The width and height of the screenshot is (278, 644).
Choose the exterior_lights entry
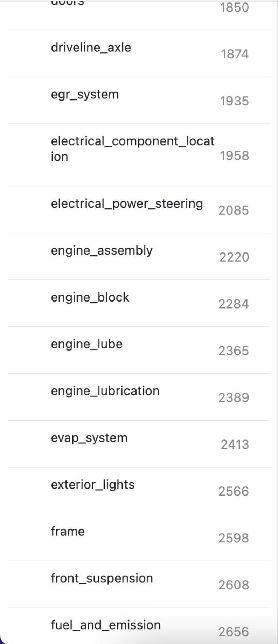tap(92, 485)
